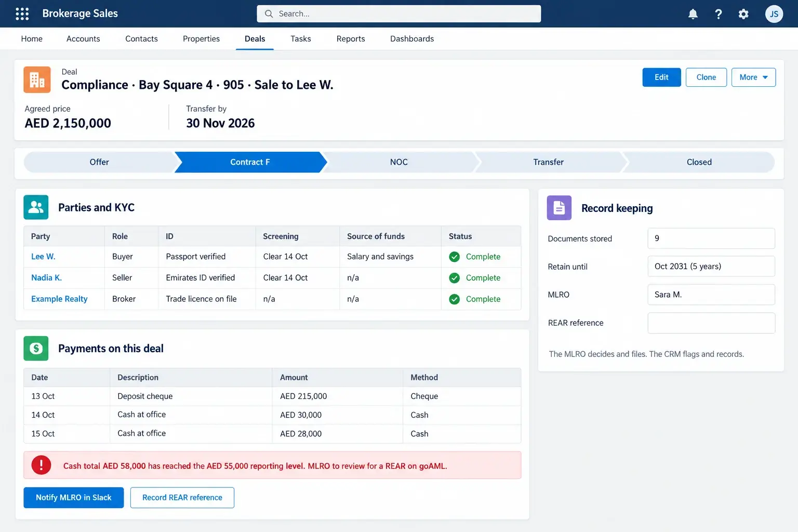The height and width of the screenshot is (532, 798).
Task: Expand the More actions dropdown
Action: pyautogui.click(x=753, y=77)
